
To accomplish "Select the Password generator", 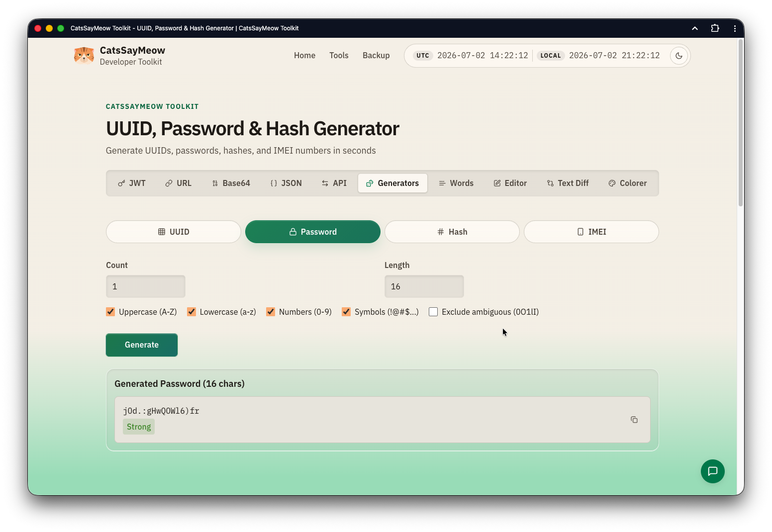I will (x=313, y=232).
